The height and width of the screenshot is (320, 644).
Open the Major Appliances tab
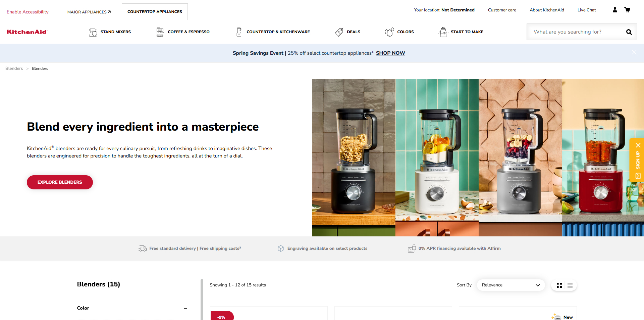coord(89,12)
